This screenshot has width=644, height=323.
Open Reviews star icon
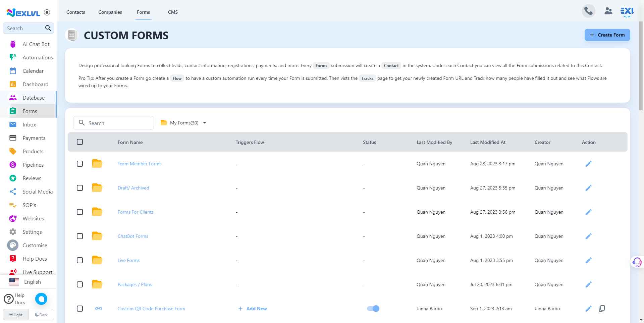pyautogui.click(x=13, y=178)
